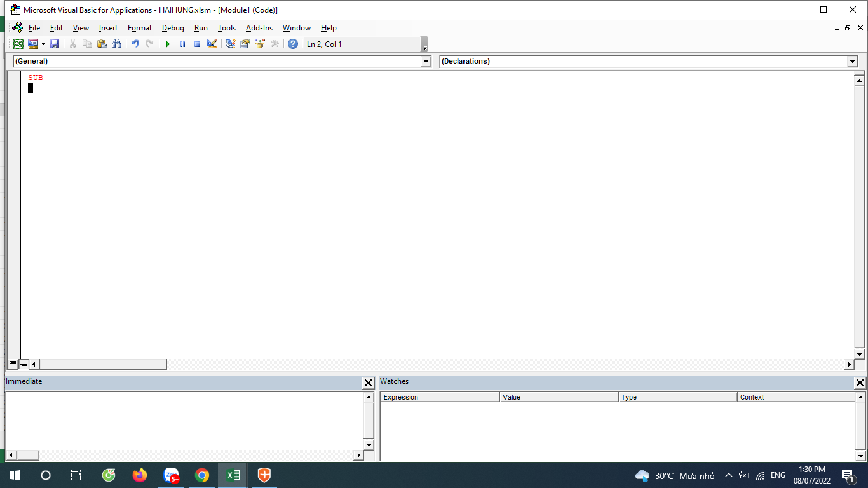Click the Ln 2, Col 1 position indicator
This screenshot has height=488, width=868.
tap(324, 44)
